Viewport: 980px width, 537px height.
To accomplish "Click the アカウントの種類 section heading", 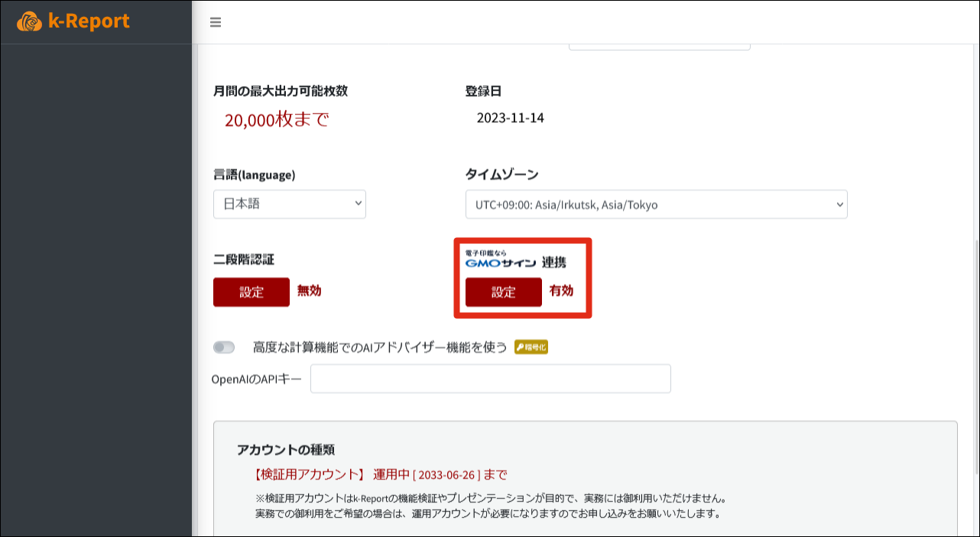I will point(286,449).
